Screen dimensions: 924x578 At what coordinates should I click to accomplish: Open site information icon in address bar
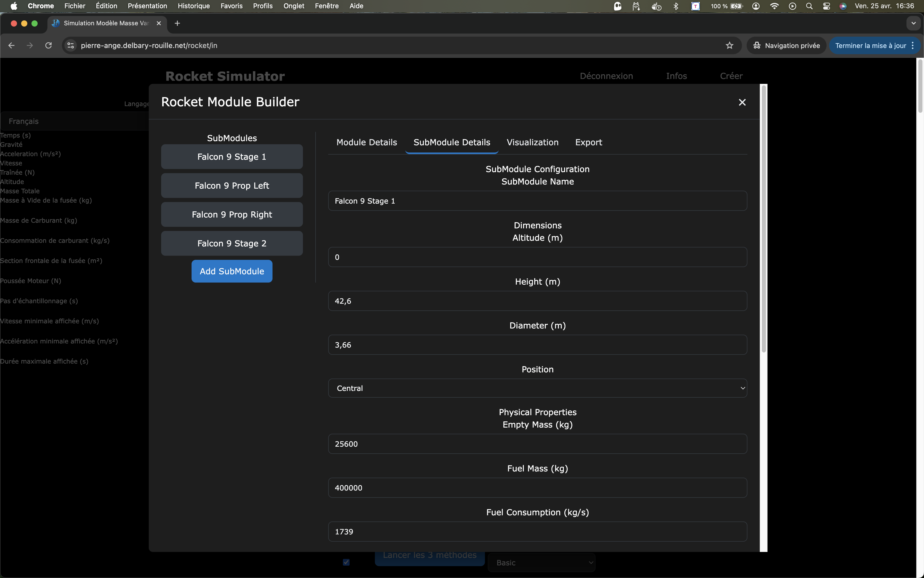pyautogui.click(x=71, y=45)
